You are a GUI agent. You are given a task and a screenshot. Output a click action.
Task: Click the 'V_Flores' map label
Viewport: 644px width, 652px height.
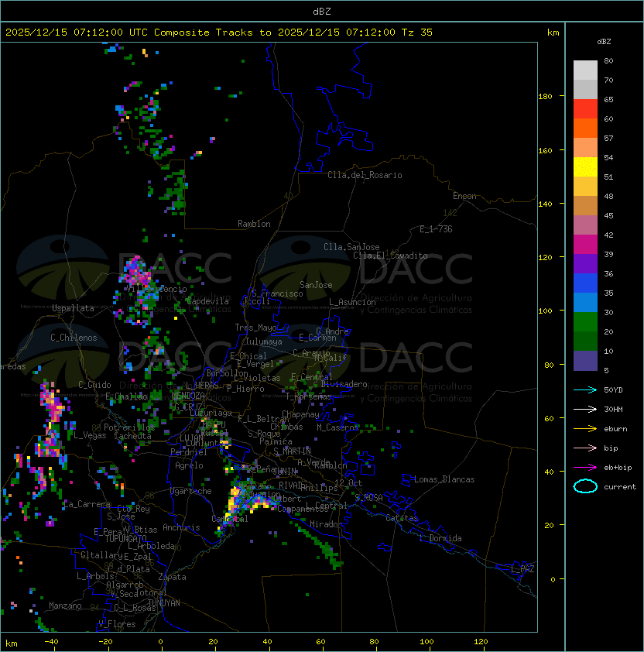(117, 624)
